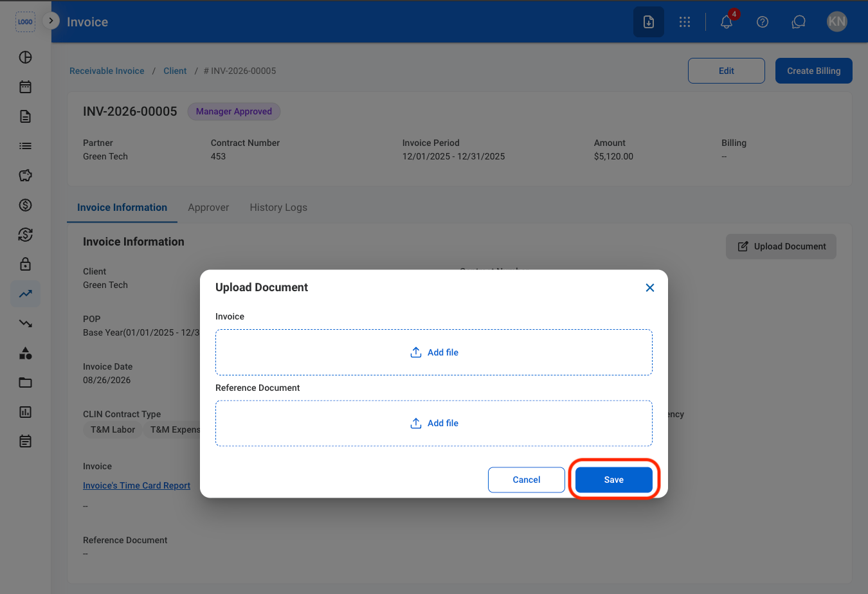Click the notification bell icon
The width and height of the screenshot is (868, 594).
[727, 22]
